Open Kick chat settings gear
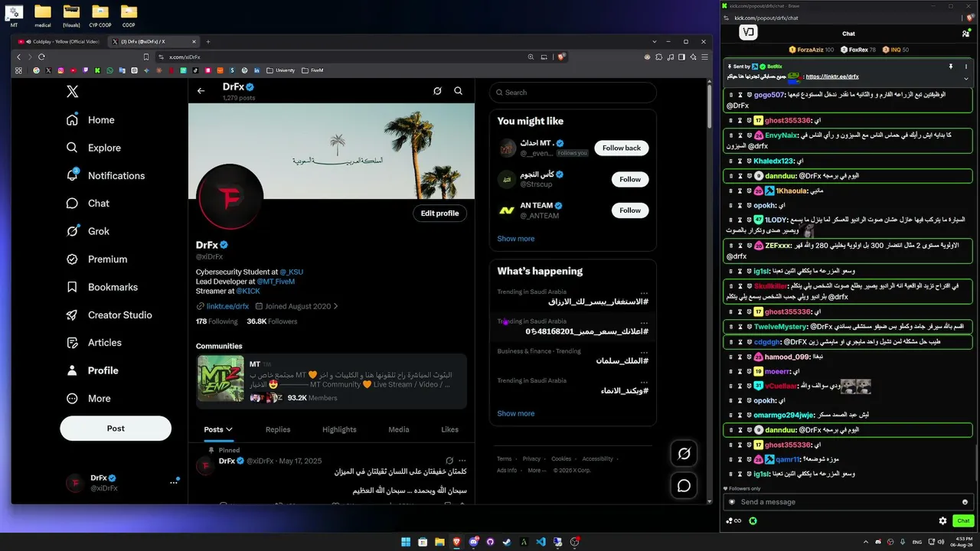 click(x=942, y=521)
